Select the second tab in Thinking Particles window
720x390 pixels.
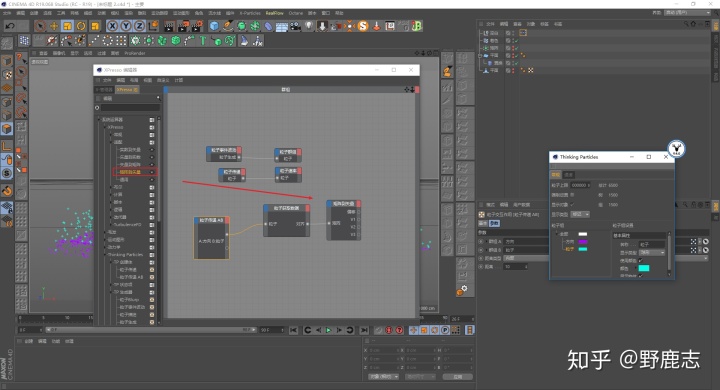[x=568, y=175]
